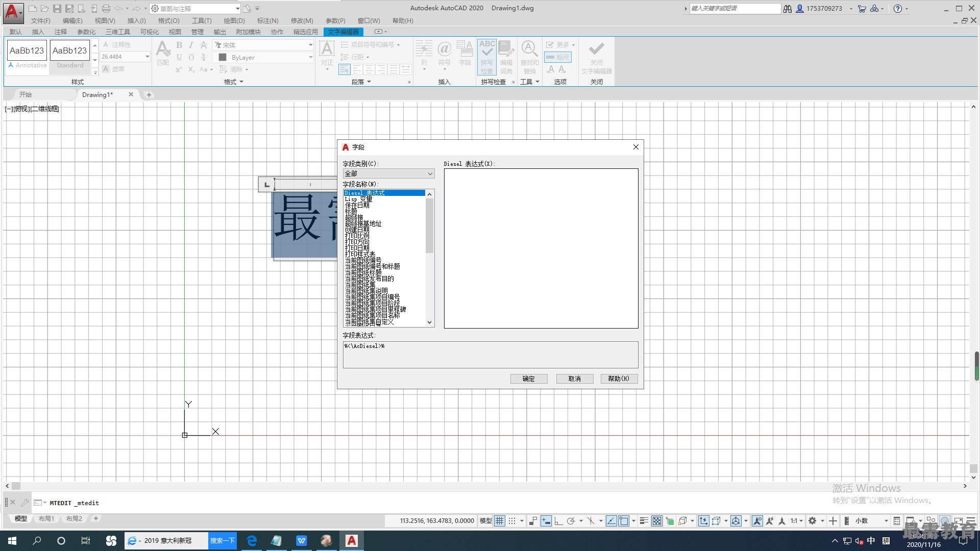This screenshot has height=551, width=980.
Task: Select the Standard text style thumbnail
Action: click(70, 55)
